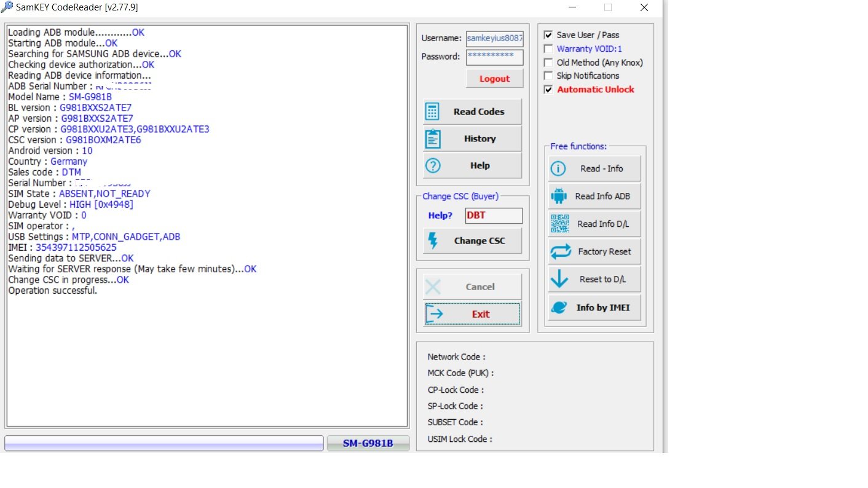
Task: Click the Username input field
Action: click(494, 39)
